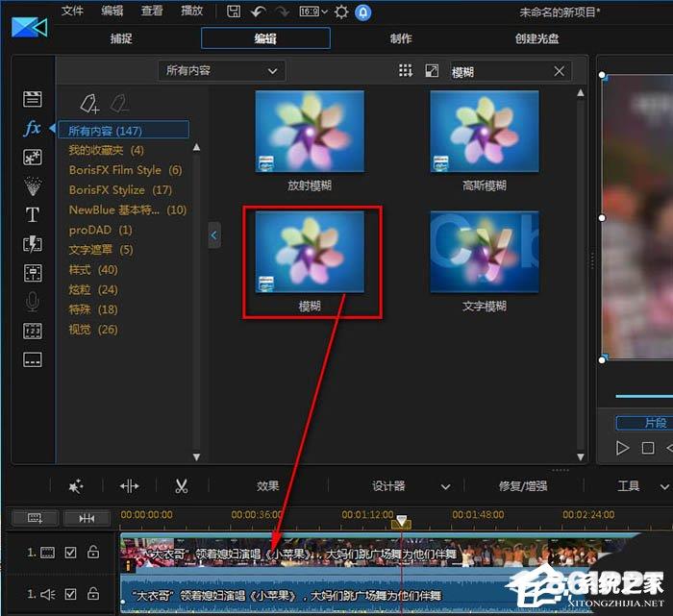The height and width of the screenshot is (616, 673).
Task: Open the 查看 menu
Action: pos(152,11)
